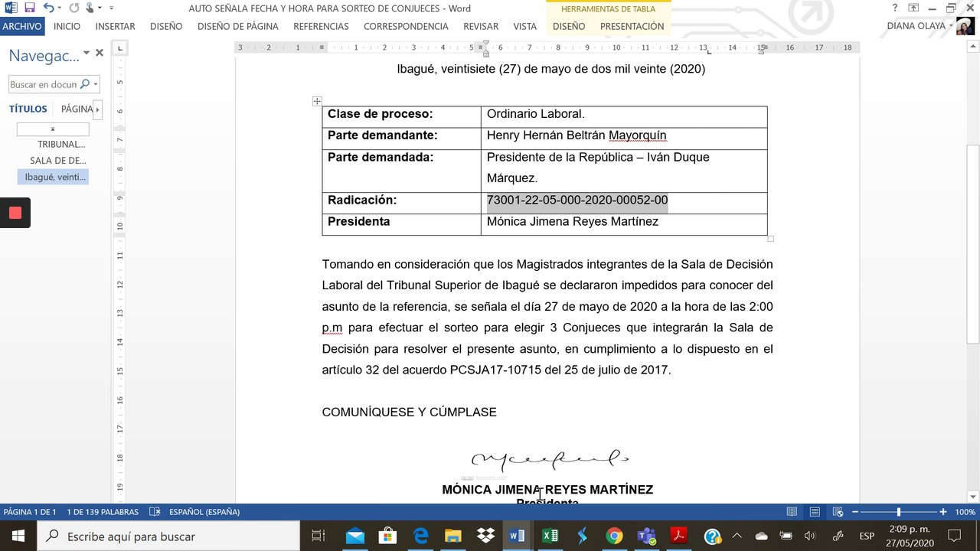Click the zoom in plus button
Screen dimensions: 980x551
[943, 512]
